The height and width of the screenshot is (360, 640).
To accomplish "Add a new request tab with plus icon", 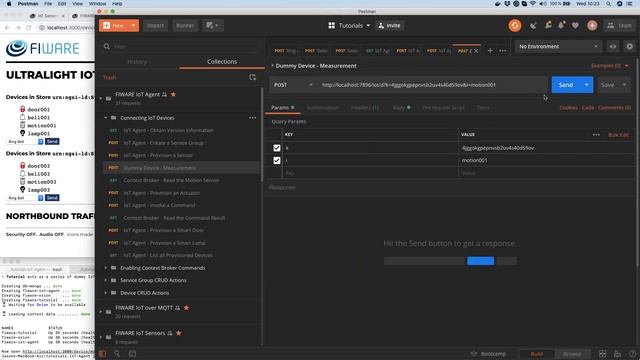I will [x=490, y=51].
